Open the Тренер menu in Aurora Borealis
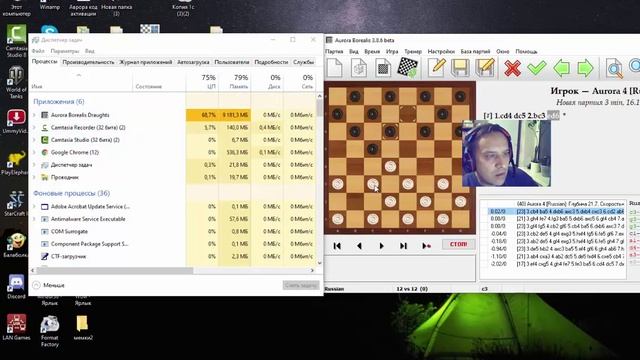Image resolution: width=640 pixels, height=360 pixels. click(x=413, y=51)
